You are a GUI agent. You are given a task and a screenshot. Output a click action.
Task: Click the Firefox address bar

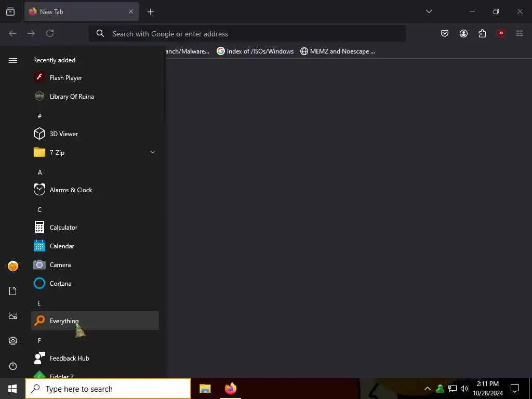tap(247, 34)
